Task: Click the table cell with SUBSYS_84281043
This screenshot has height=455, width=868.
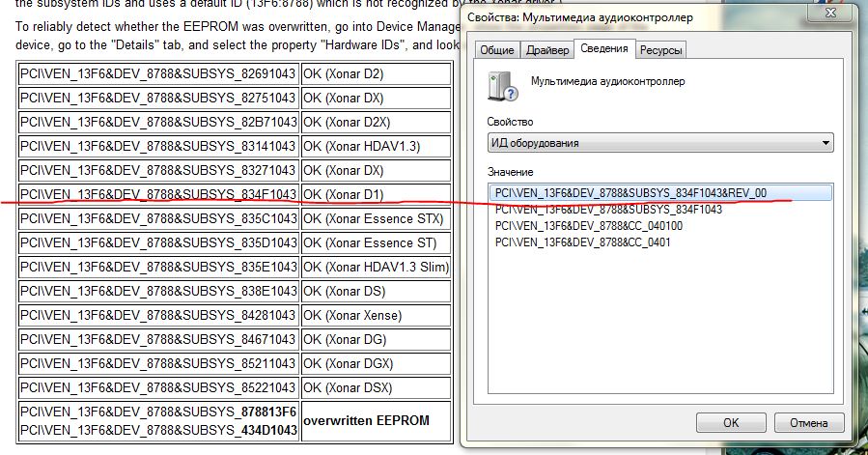Action: pyautogui.click(x=158, y=315)
